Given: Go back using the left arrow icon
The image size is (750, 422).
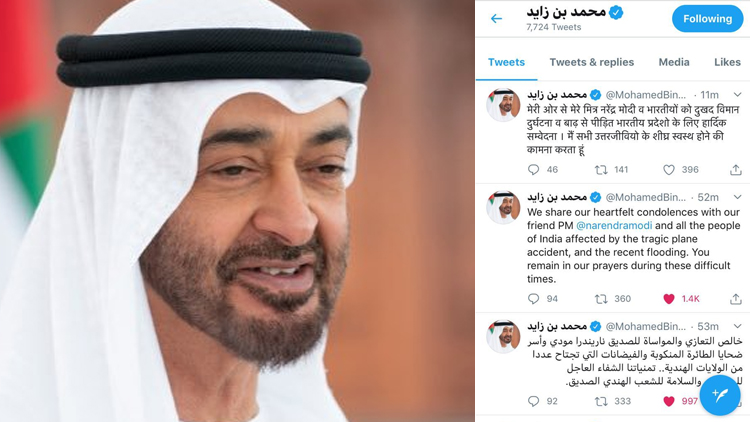Looking at the screenshot, I should pos(496,19).
